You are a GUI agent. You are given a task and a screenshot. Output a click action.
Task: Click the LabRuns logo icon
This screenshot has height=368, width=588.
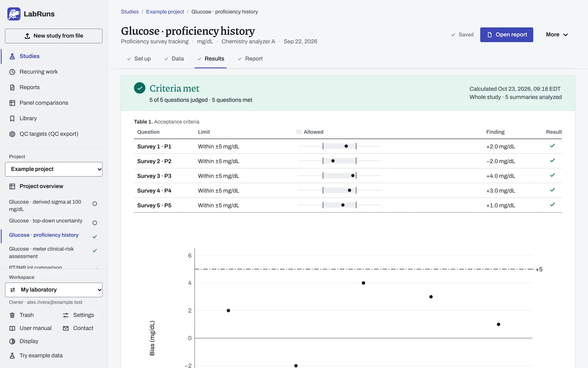(14, 14)
